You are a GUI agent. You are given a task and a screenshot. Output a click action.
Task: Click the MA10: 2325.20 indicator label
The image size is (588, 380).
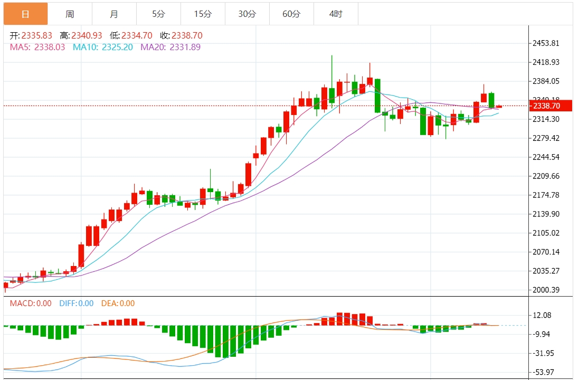coord(103,47)
